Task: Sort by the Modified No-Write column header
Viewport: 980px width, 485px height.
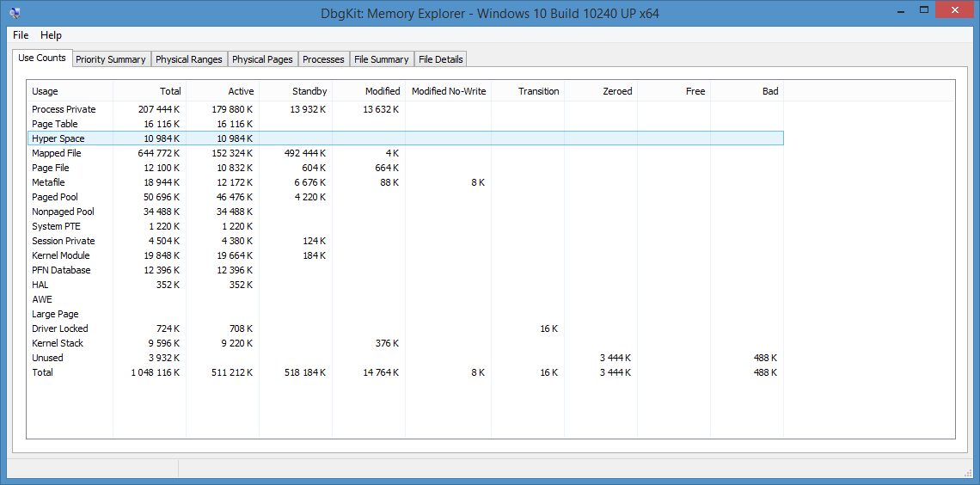Action: click(448, 91)
